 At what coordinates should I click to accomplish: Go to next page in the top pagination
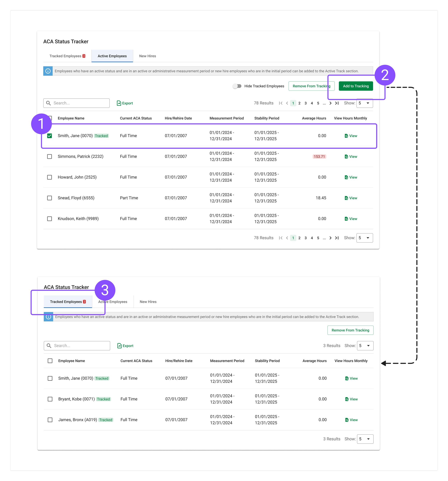pos(330,103)
